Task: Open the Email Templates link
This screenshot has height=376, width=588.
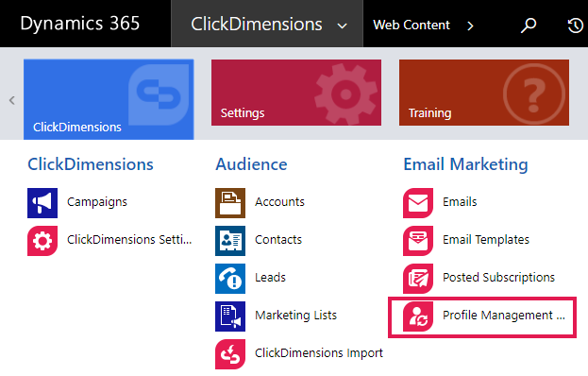Action: tap(486, 239)
